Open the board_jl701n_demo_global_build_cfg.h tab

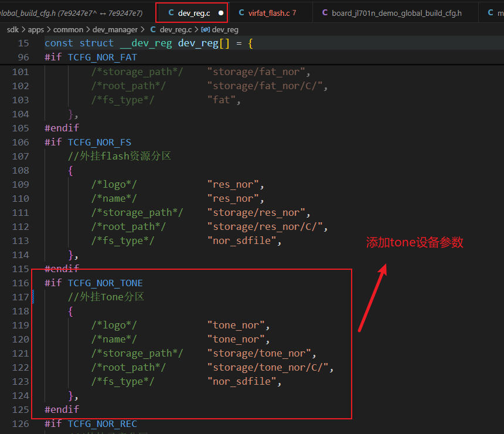[x=396, y=13]
